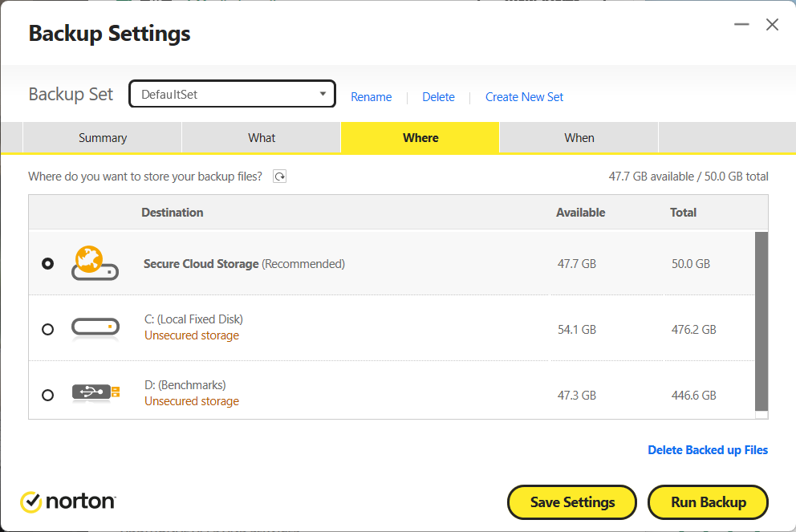Click the Save Settings button

click(x=572, y=502)
